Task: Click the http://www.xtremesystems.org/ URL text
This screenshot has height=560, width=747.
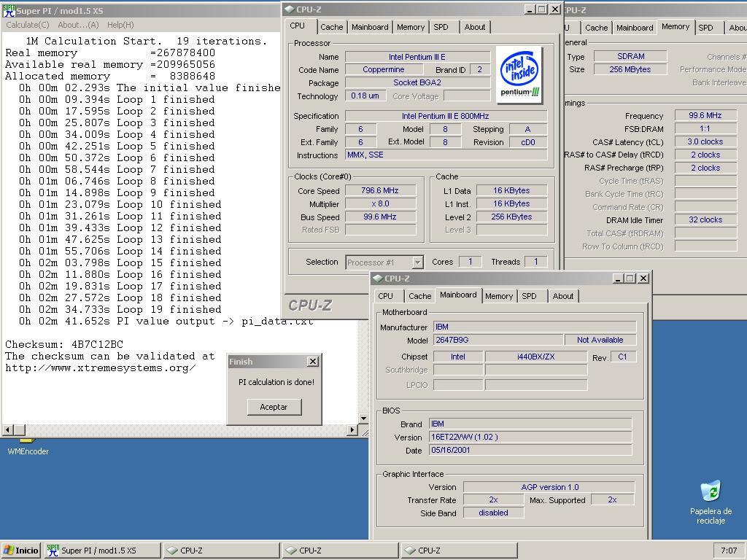Action: pos(101,368)
